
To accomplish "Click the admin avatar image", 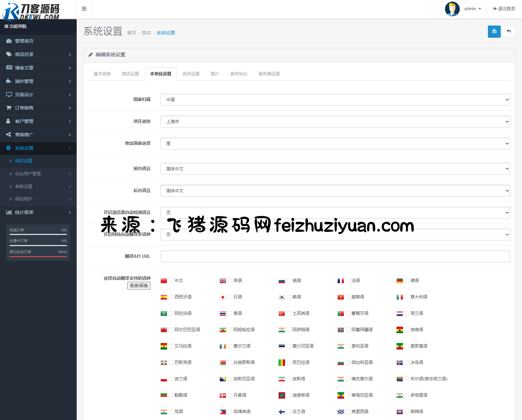I will [452, 9].
